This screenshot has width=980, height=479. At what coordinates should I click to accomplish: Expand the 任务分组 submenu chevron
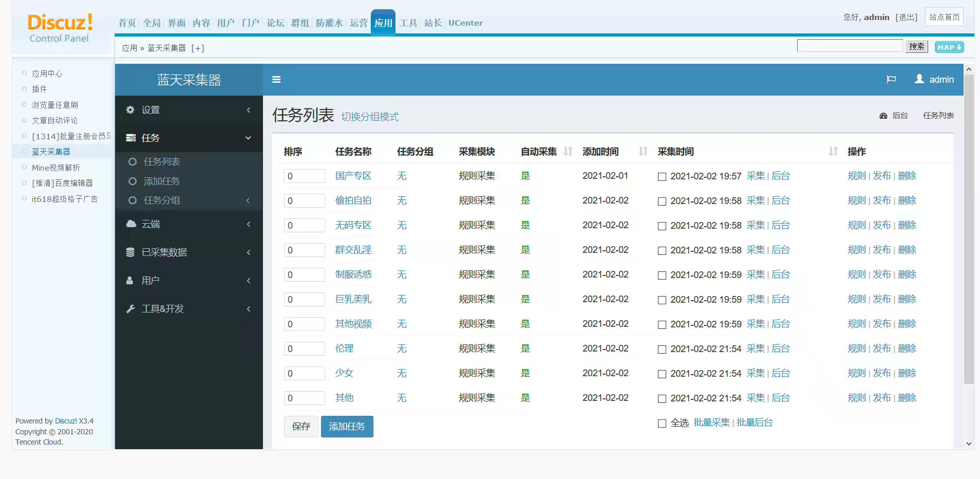pos(248,200)
